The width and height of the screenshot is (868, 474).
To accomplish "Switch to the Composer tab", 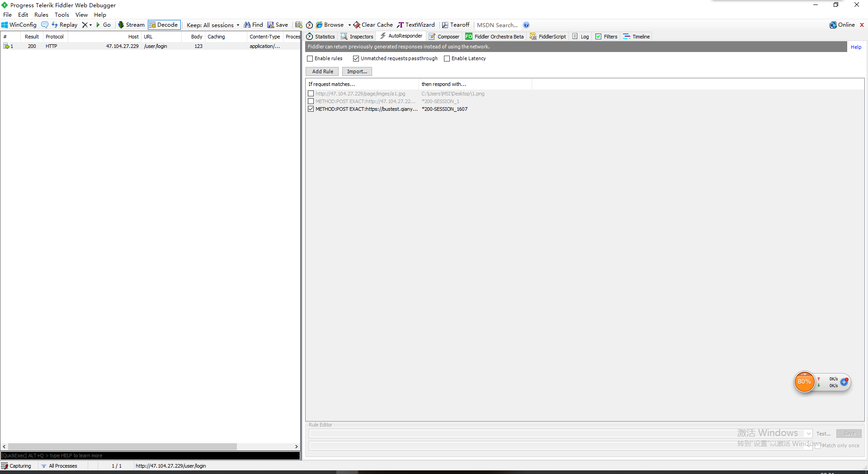I will 444,37.
